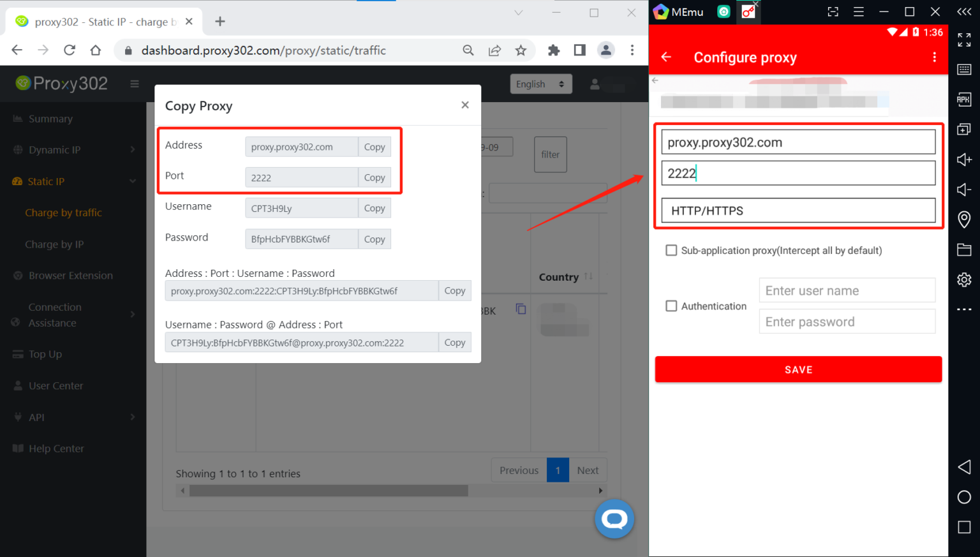This screenshot has height=557, width=980.
Task: Click the filter button
Action: pos(550,154)
